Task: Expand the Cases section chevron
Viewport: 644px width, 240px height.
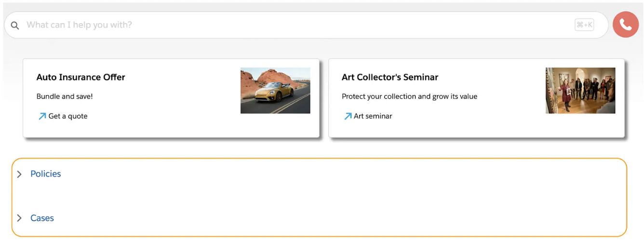Action: [x=19, y=218]
